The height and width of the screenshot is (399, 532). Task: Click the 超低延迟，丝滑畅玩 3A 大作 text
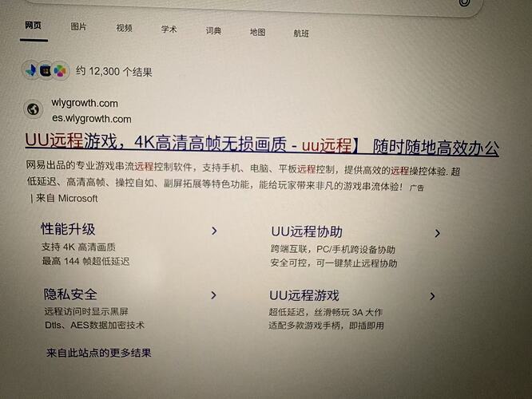point(326,312)
